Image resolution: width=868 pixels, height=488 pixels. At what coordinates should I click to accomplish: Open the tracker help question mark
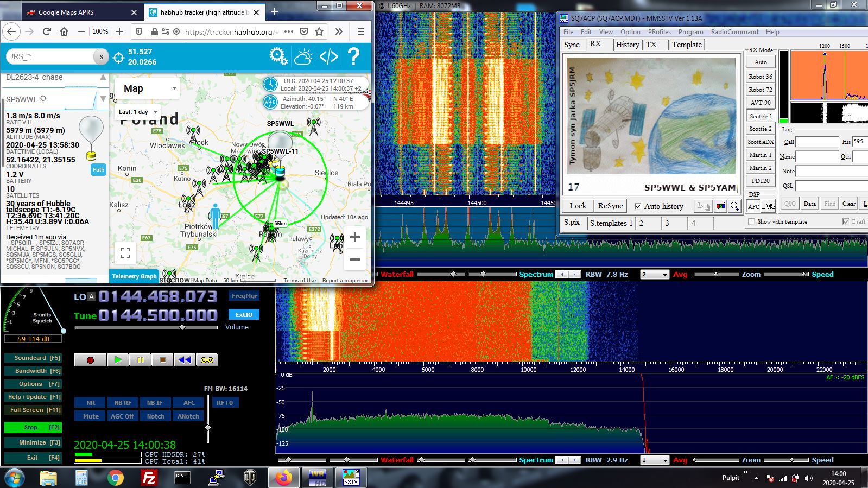(353, 56)
